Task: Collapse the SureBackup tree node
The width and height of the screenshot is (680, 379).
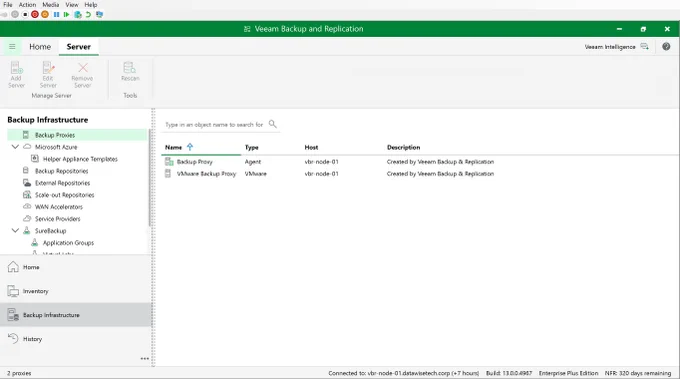Action: 15,231
